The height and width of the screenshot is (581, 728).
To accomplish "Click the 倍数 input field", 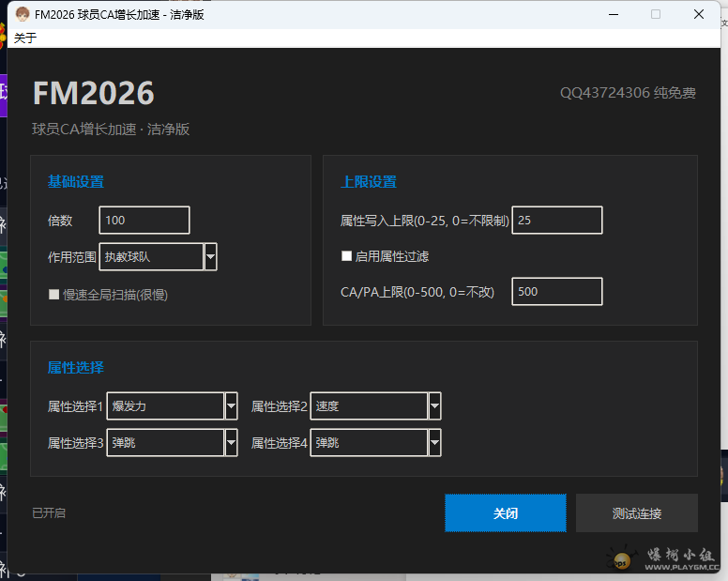I will (x=144, y=221).
